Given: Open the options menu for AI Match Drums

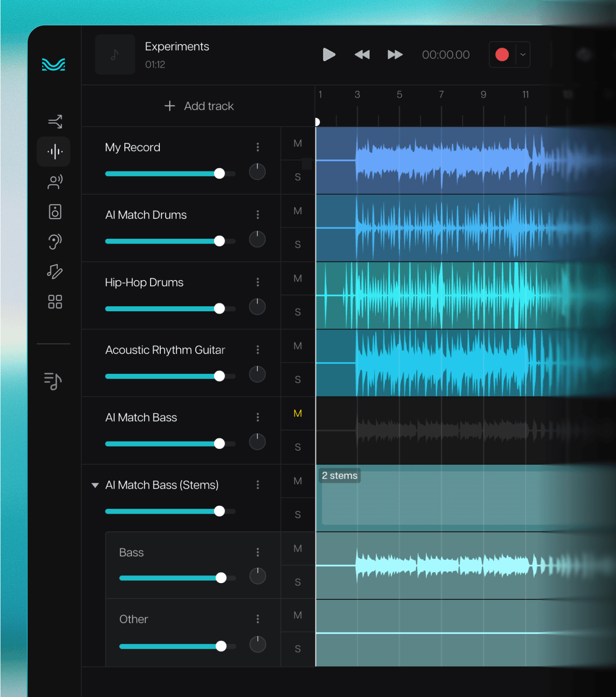Looking at the screenshot, I should click(258, 215).
